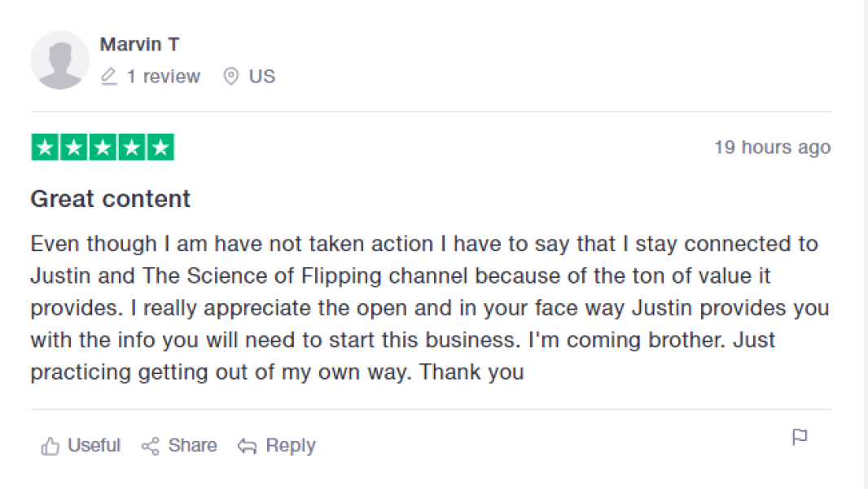Click the vertical scrollbar on the right edge
Screen dimensions: 868x489
click(866, 244)
